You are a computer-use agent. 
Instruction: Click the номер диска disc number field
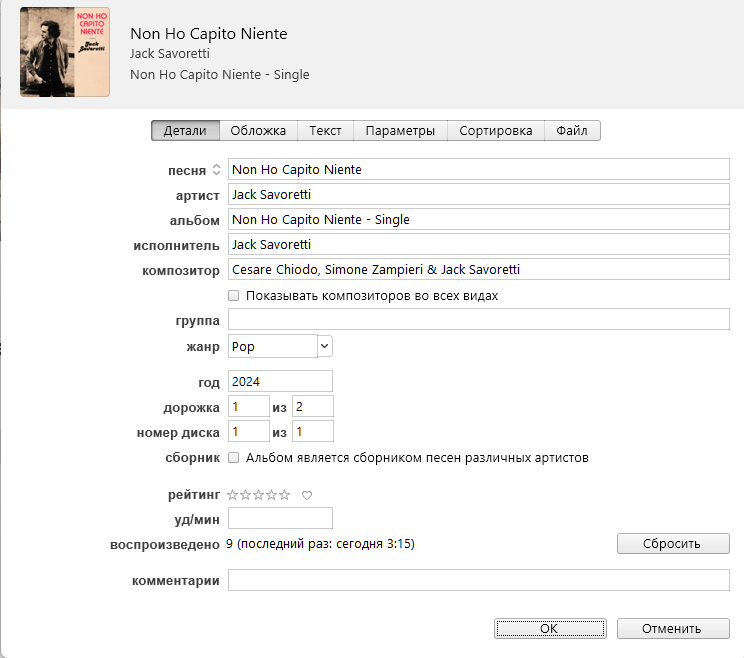pos(249,432)
